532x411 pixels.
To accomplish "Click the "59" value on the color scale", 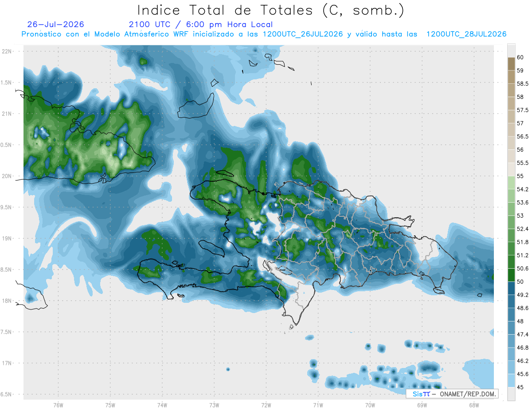I will pos(520,70).
